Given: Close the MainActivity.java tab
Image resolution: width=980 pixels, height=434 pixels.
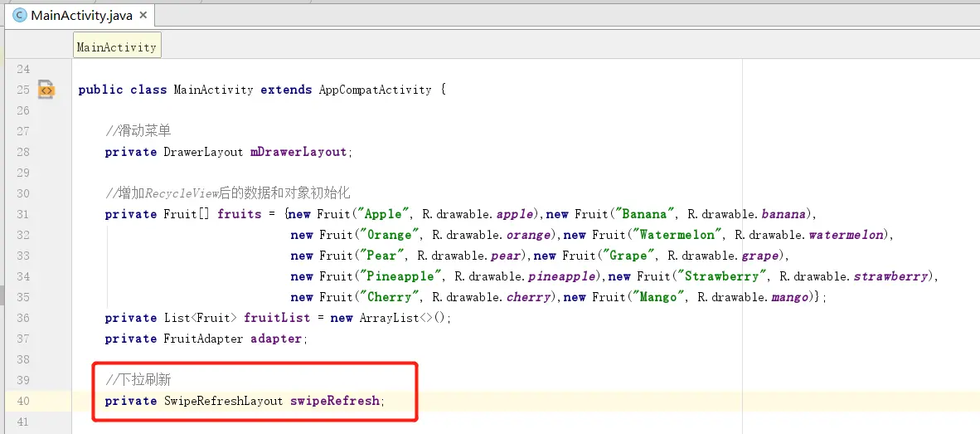Looking at the screenshot, I should 143,15.
